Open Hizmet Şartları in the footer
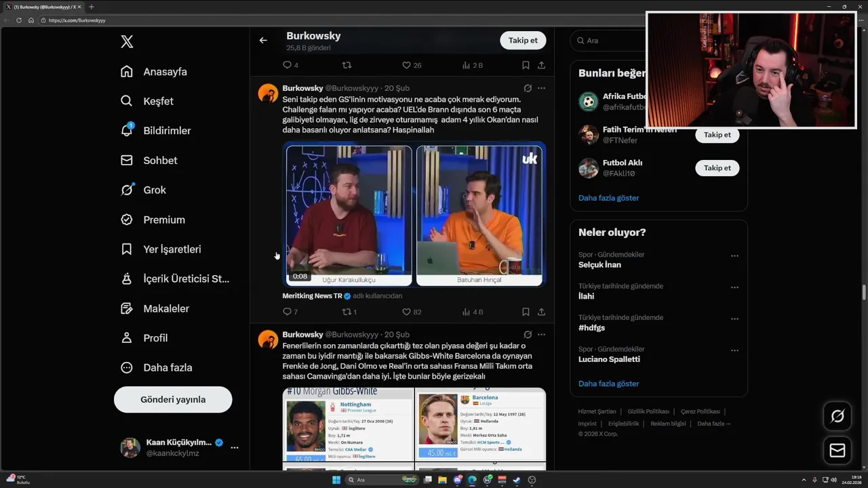The width and height of the screenshot is (868, 488). pyautogui.click(x=597, y=411)
